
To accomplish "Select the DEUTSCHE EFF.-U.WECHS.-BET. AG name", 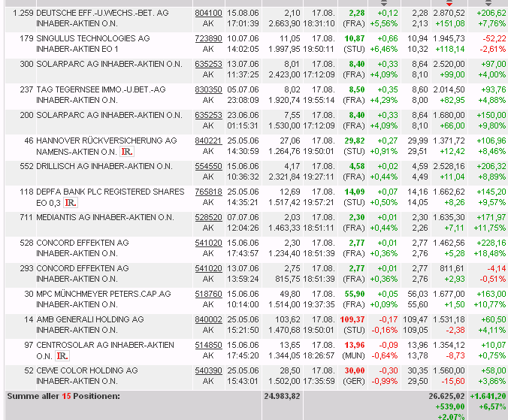I will [x=102, y=14].
